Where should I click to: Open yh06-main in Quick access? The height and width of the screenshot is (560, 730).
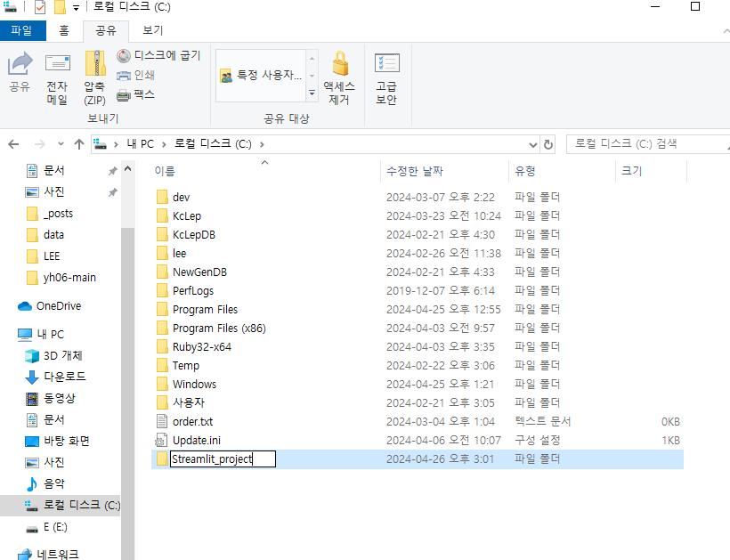tap(61, 278)
